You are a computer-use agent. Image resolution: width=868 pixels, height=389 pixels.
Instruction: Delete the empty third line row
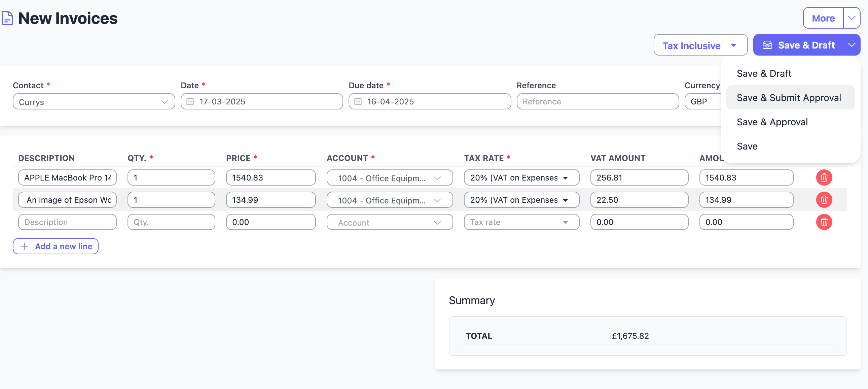[x=824, y=222]
